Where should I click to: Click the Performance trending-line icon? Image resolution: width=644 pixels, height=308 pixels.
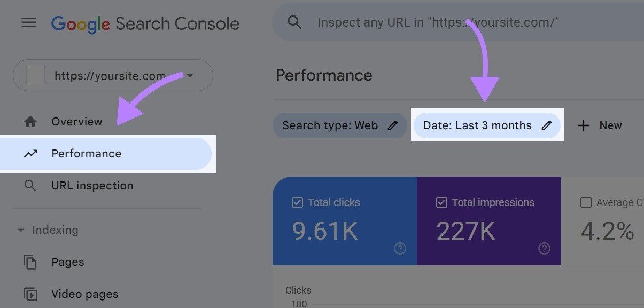[x=30, y=153]
